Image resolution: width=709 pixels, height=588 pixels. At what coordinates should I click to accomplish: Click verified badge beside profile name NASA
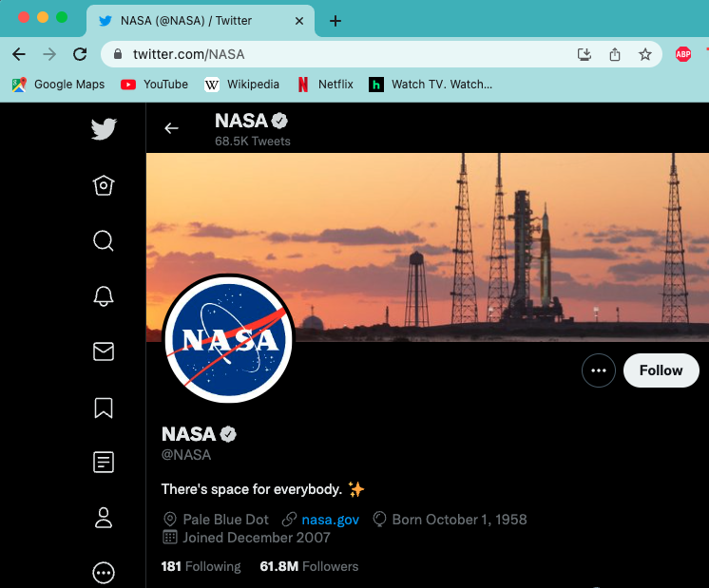click(x=228, y=434)
